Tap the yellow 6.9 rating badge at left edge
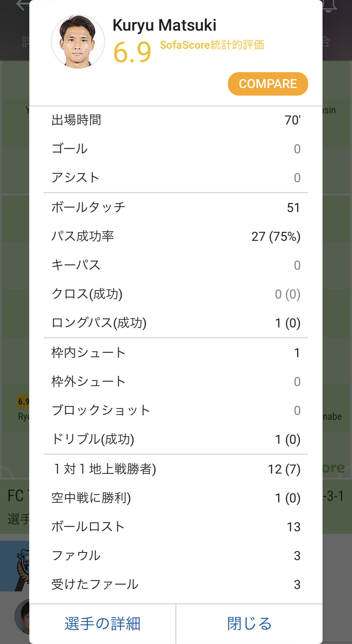 pos(23,401)
